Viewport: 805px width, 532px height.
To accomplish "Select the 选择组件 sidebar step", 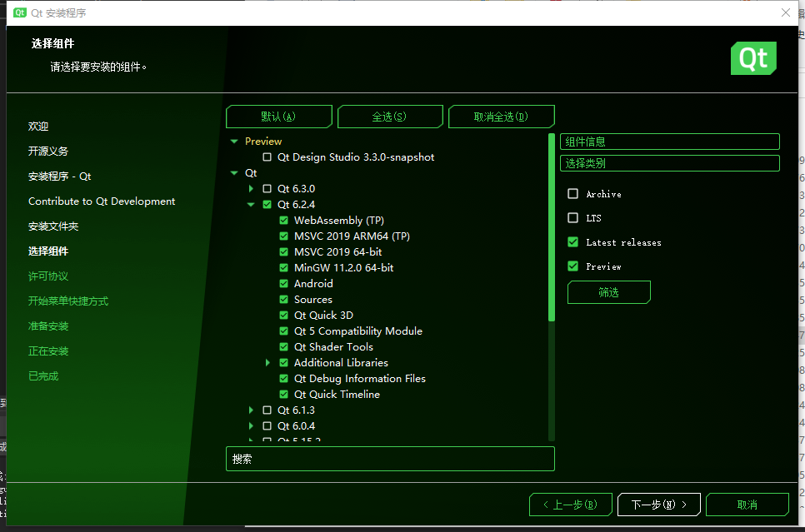I will [48, 251].
